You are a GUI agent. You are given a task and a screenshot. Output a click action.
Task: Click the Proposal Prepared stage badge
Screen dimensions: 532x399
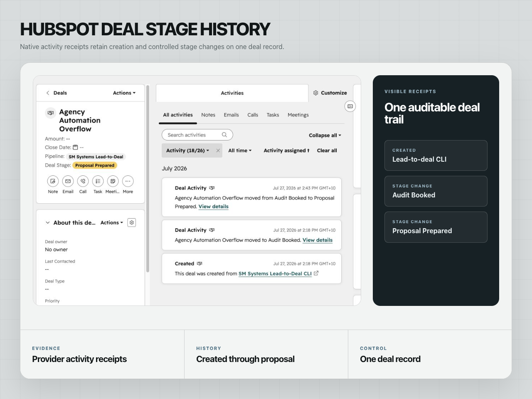coord(95,165)
